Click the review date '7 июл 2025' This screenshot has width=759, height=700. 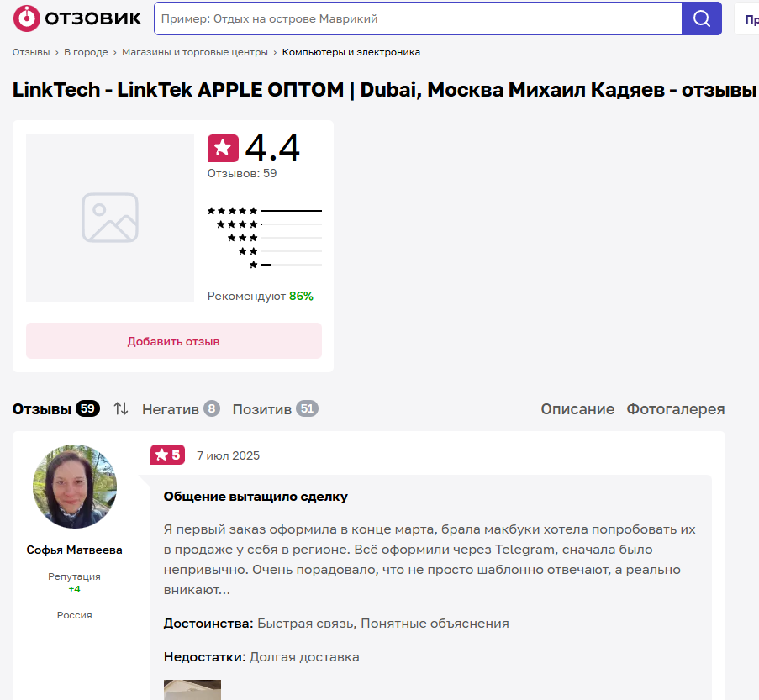click(228, 455)
